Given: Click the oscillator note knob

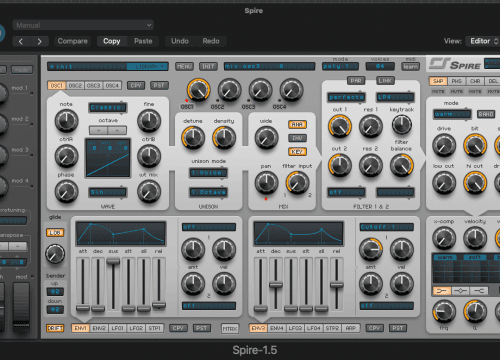Looking at the screenshot, I should (x=66, y=121).
